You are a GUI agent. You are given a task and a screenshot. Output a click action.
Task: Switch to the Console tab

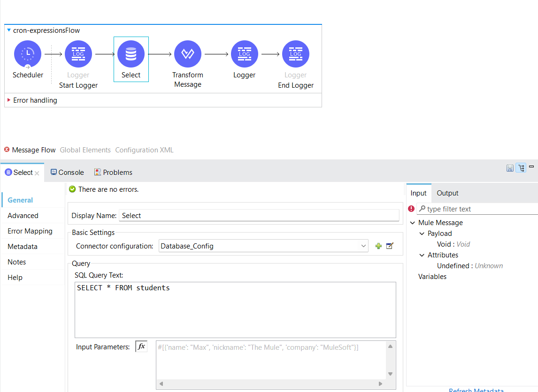point(67,173)
